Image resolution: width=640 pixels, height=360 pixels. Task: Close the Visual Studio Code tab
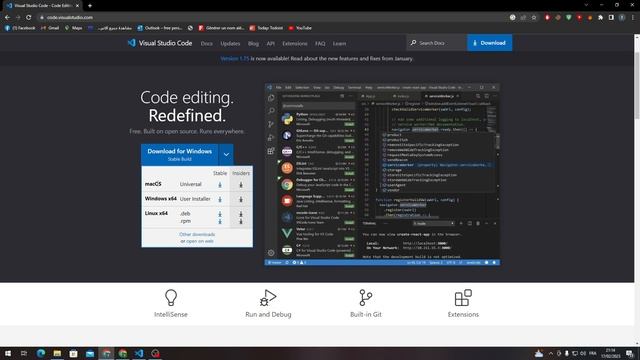[77, 6]
